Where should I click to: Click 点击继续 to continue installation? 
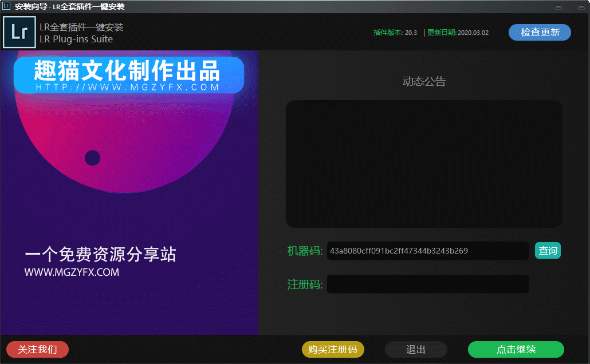[x=516, y=349]
